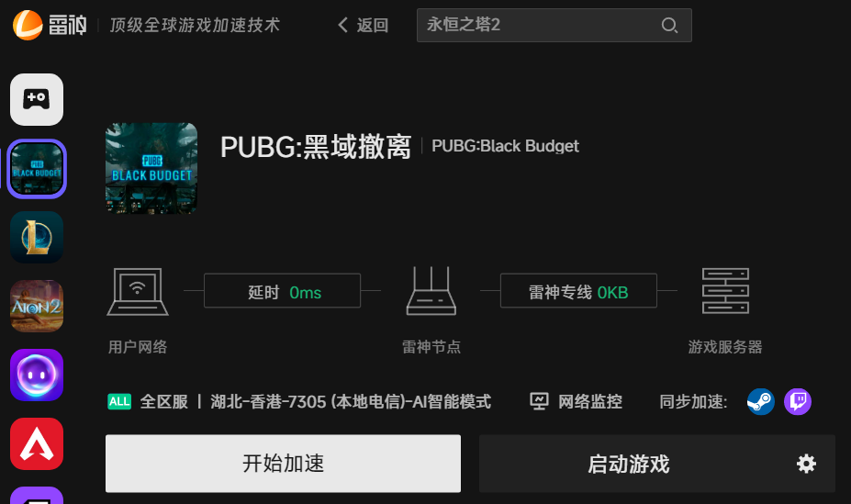851x504 pixels.
Task: Toggle Twitch sync acceleration
Action: pyautogui.click(x=797, y=401)
